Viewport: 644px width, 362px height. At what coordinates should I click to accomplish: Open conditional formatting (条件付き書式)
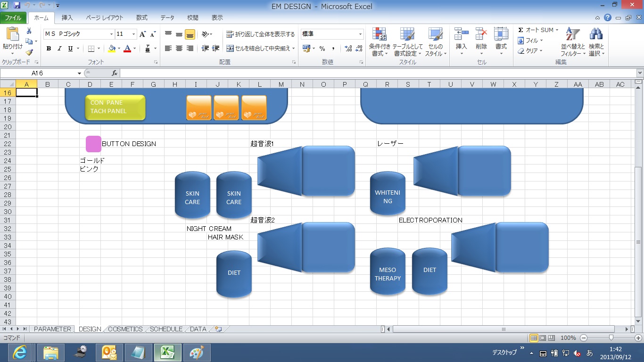click(x=380, y=41)
